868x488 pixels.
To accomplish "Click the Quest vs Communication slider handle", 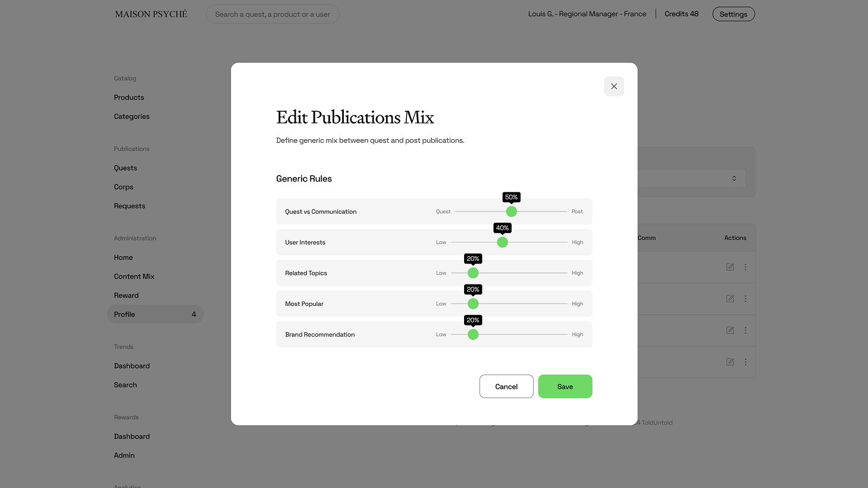I will [512, 212].
